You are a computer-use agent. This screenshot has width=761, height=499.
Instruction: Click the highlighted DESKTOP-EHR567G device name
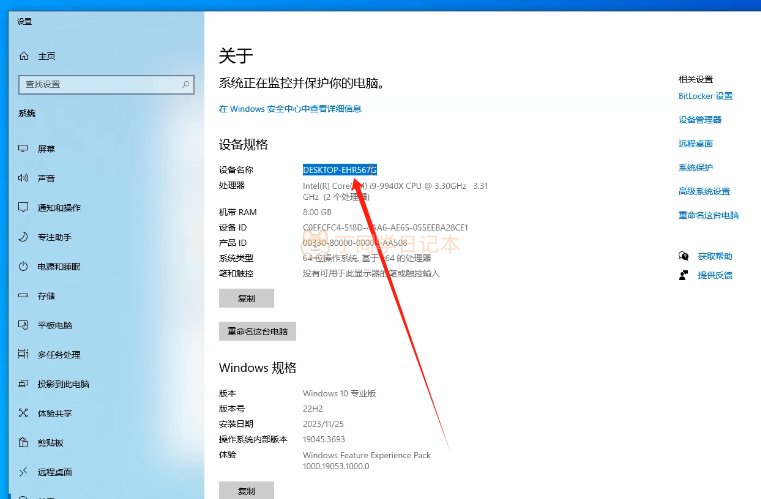tap(340, 170)
